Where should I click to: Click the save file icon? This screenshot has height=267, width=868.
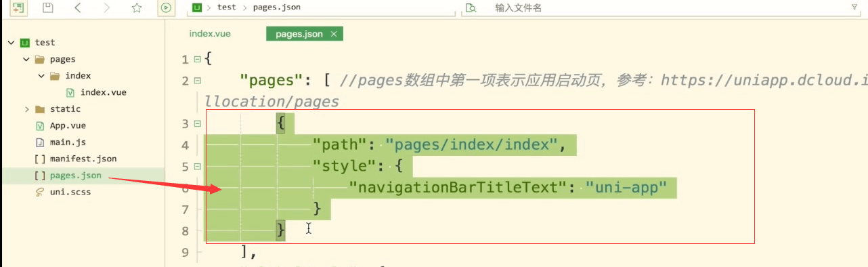47,8
